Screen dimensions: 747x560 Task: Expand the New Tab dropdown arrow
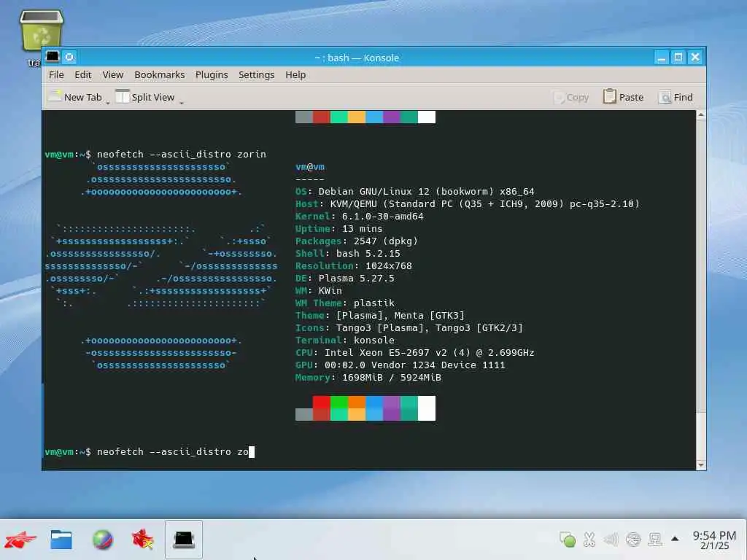tap(108, 102)
